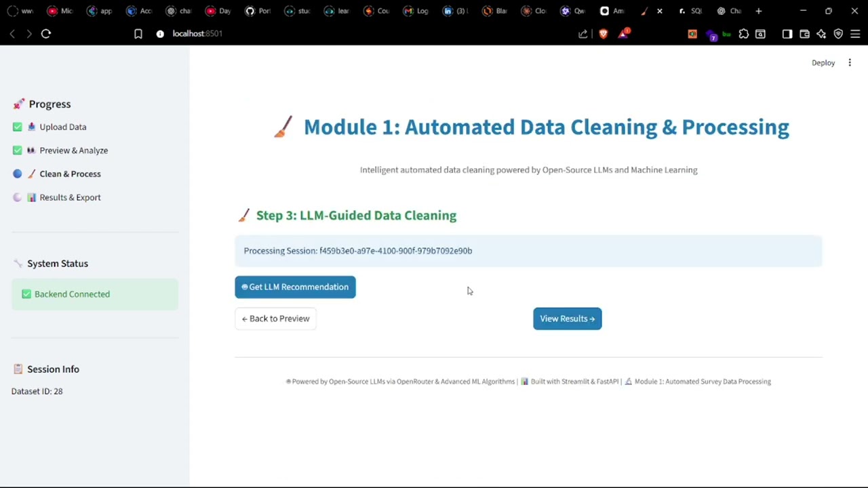Click the Deploy button
Viewport: 868px width, 488px height.
click(x=823, y=63)
